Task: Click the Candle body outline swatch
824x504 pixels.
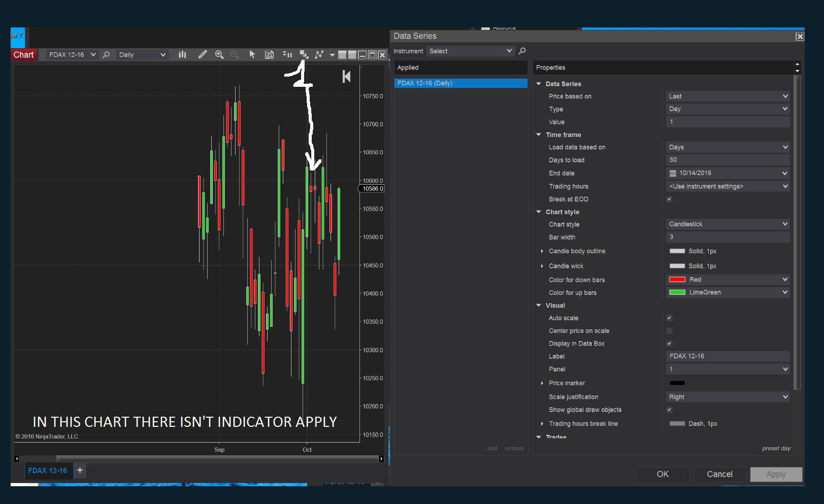Action: click(677, 251)
